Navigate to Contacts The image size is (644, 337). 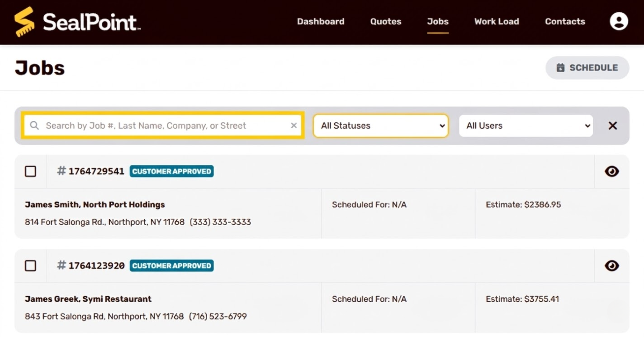click(x=565, y=21)
